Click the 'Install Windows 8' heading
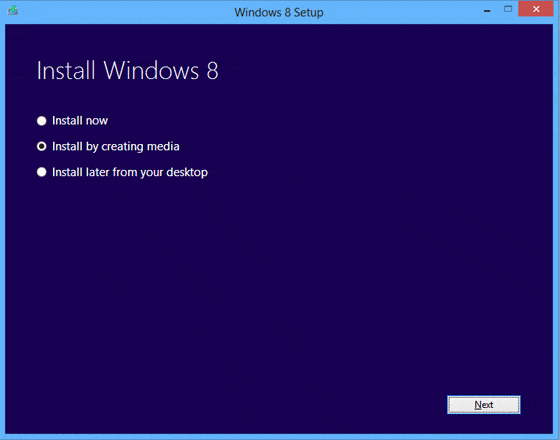Viewport: 560px width, 440px height. point(128,70)
